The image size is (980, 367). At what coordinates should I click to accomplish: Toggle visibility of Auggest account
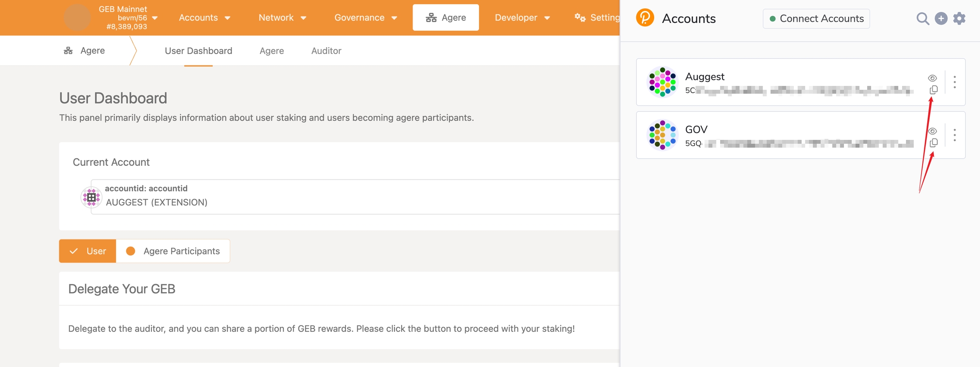coord(932,78)
